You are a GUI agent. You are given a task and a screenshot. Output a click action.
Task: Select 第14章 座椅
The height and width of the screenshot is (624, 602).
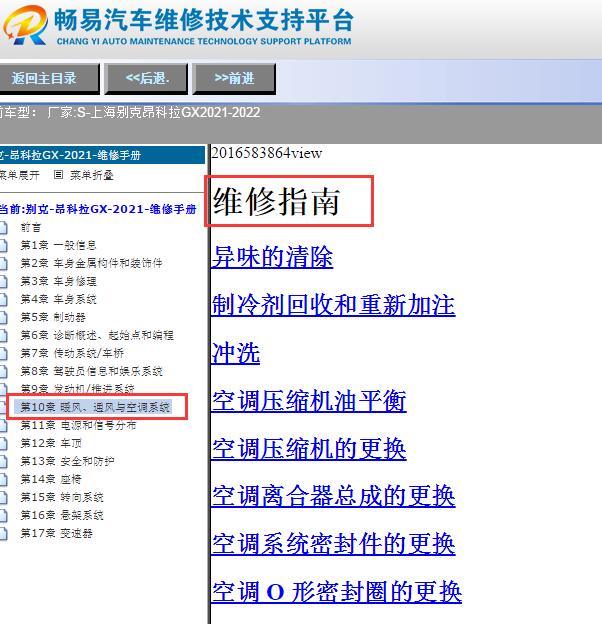coord(51,479)
